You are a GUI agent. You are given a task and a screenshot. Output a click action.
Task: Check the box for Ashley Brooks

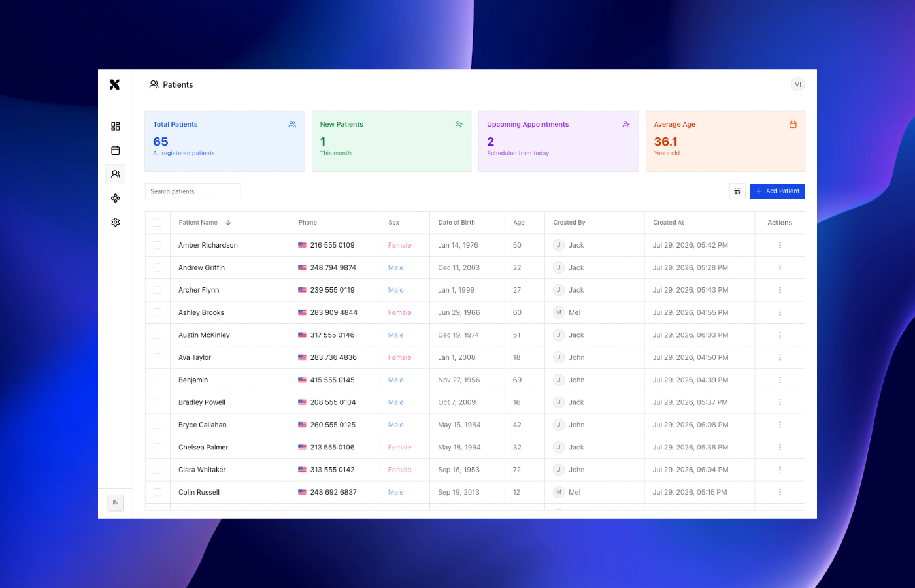coord(158,312)
